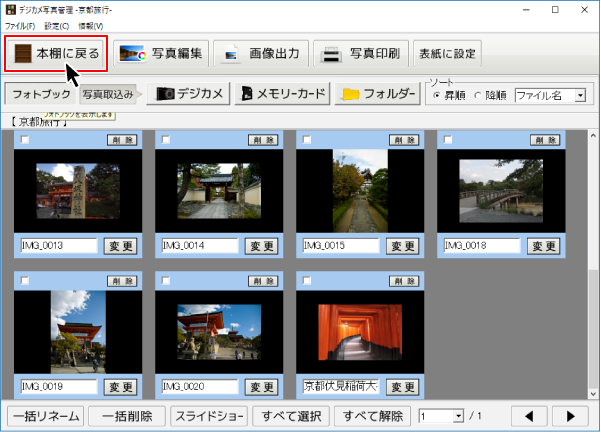Open the 設定(C) menu
The height and width of the screenshot is (432, 601).
click(57, 26)
